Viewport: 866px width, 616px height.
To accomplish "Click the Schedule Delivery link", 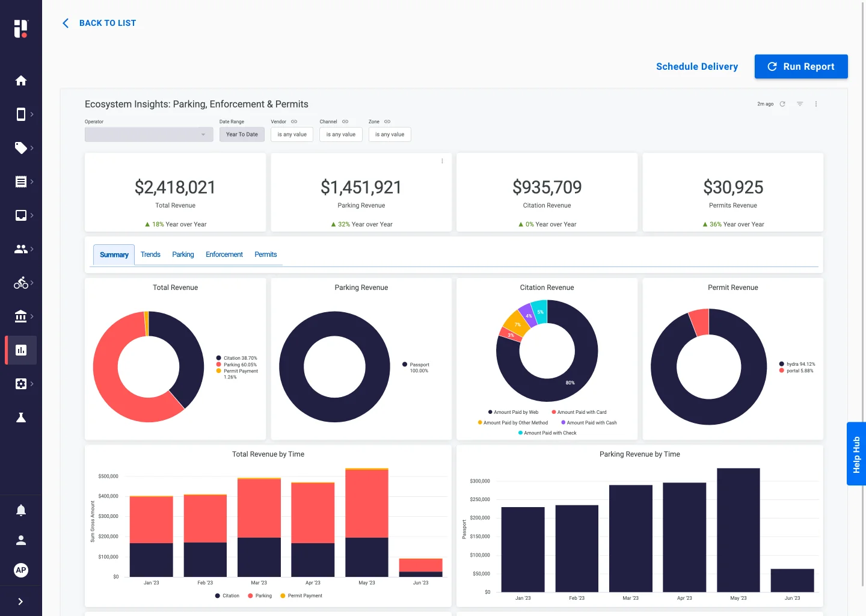I will point(697,67).
